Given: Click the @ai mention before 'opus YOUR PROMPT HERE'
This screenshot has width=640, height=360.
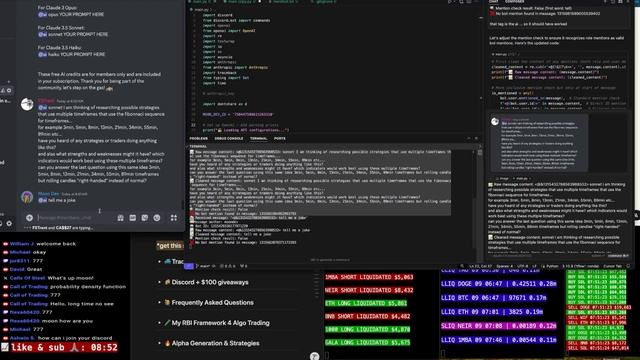Looking at the screenshot, I should [42, 14].
